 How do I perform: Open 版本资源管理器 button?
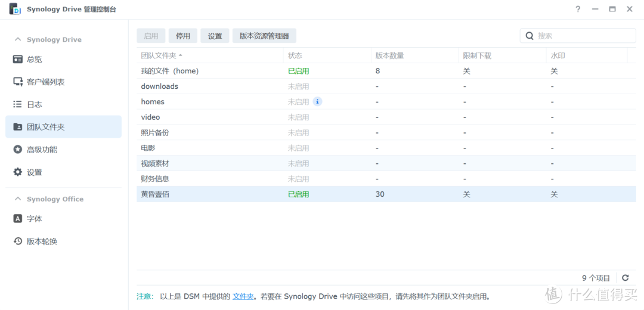265,36
